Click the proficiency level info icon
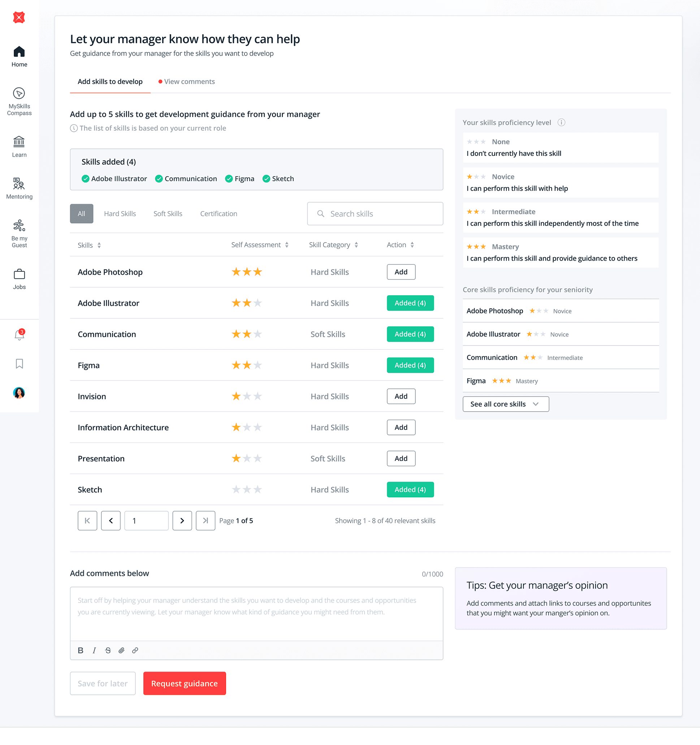Screen dimensions: 700x745 561,123
